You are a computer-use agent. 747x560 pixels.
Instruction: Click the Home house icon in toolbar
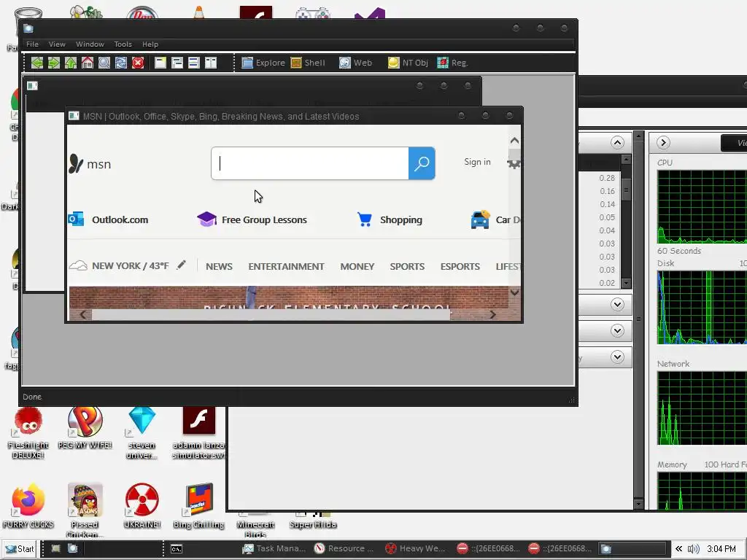click(88, 63)
